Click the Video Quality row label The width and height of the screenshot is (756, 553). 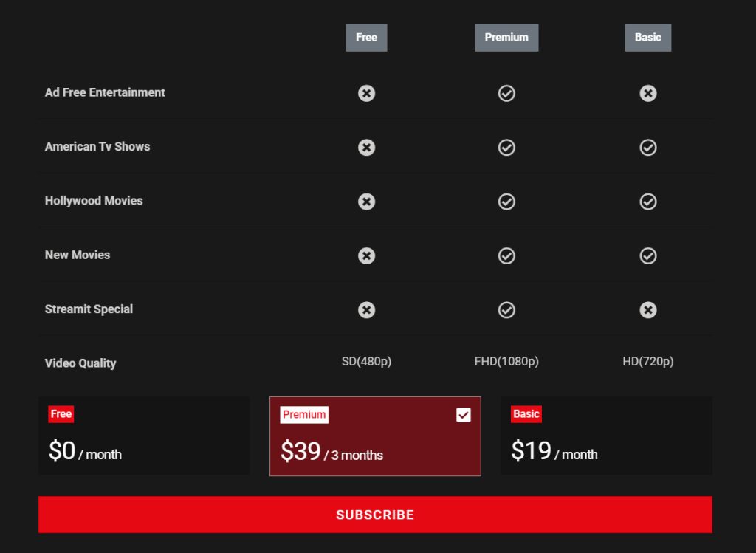point(80,363)
